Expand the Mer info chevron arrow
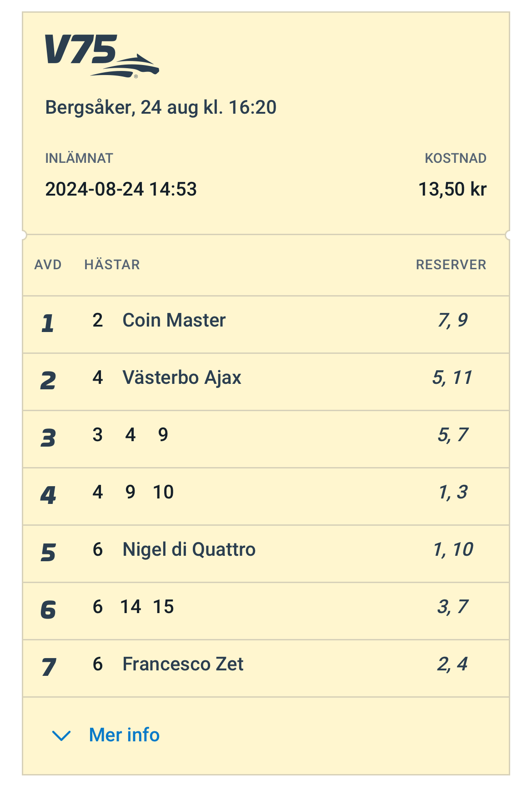 [x=61, y=735]
